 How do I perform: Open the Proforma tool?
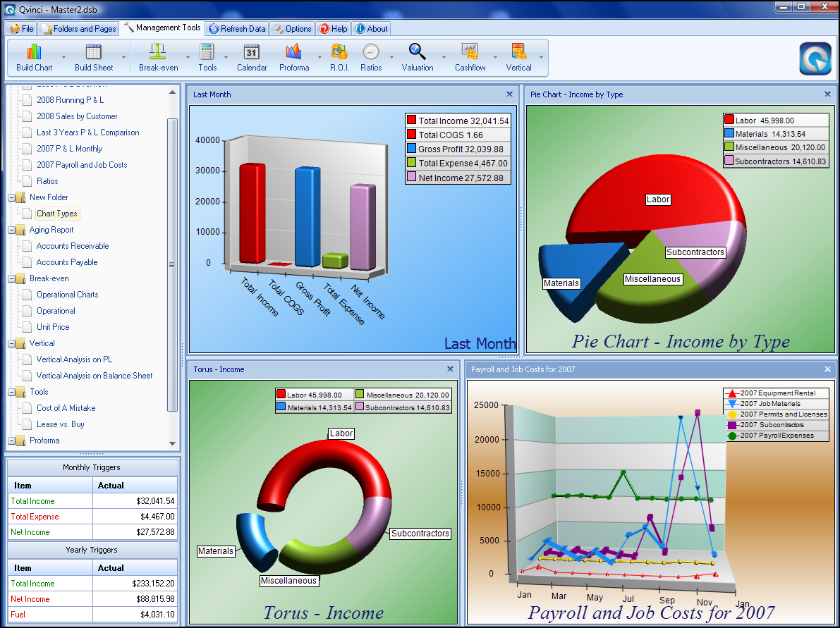pos(294,58)
